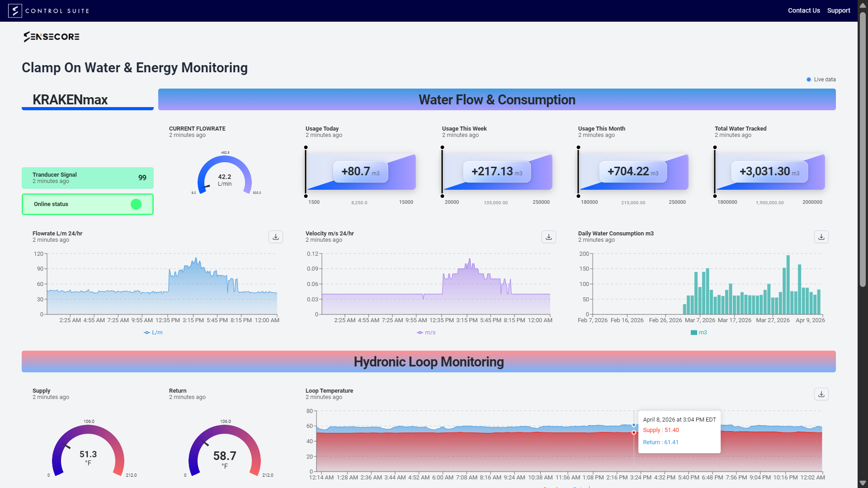Toggle the L/m legend series
The width and height of the screenshot is (868, 488).
[x=153, y=333]
